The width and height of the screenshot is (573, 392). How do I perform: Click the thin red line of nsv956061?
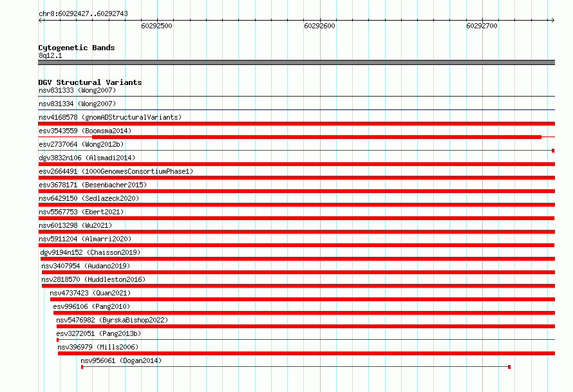tap(296, 367)
